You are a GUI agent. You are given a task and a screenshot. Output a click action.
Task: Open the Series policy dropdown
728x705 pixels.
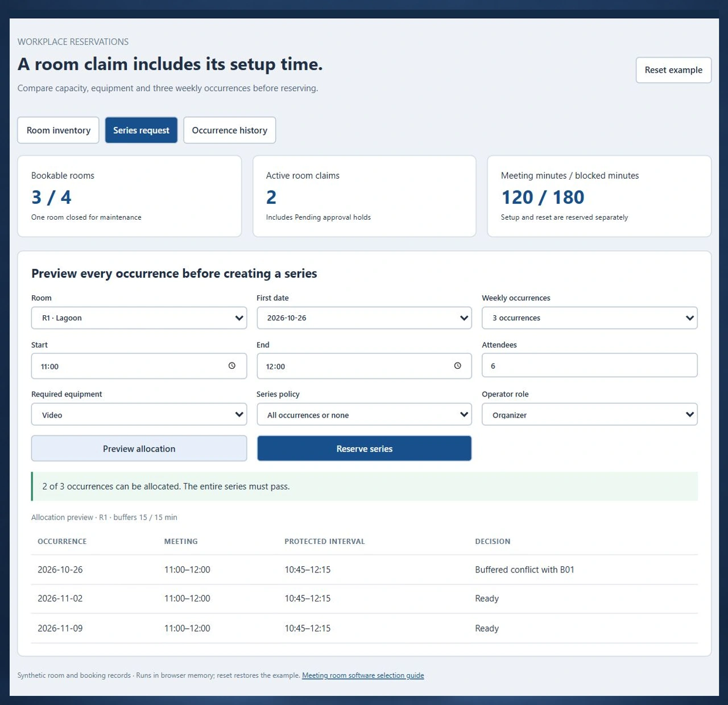tap(364, 415)
